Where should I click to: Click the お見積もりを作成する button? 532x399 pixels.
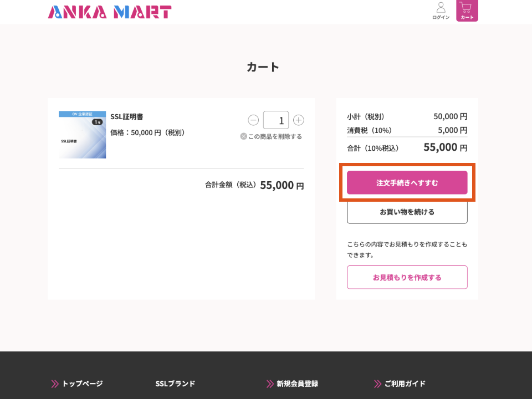[x=407, y=277]
